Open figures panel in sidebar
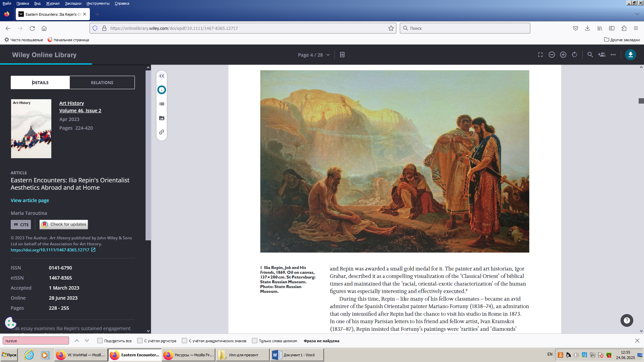 click(x=162, y=118)
